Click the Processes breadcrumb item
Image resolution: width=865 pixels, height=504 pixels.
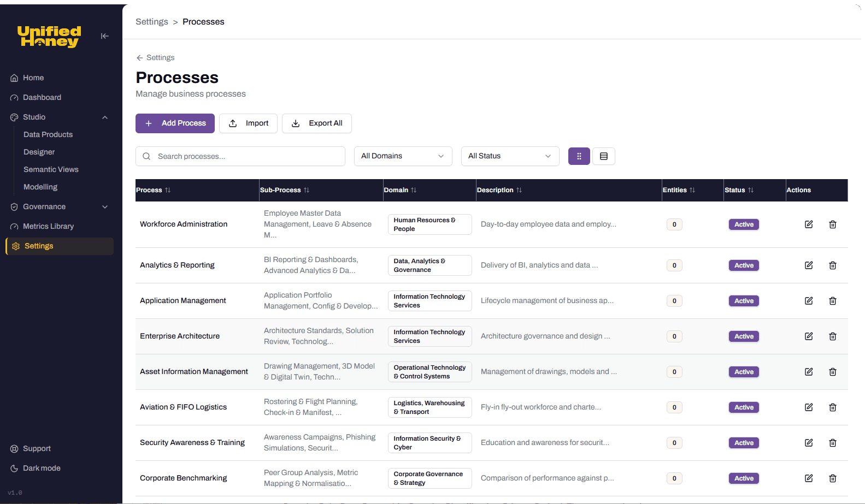[203, 22]
